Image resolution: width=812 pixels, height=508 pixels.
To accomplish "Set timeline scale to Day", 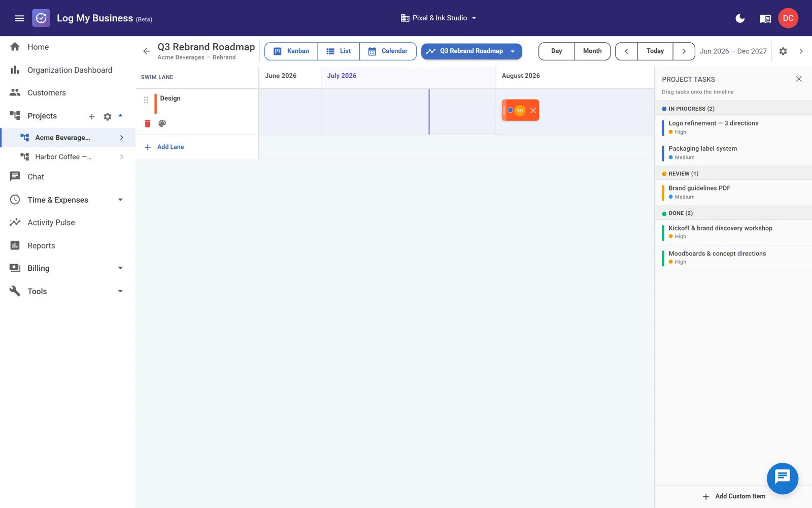I will pyautogui.click(x=557, y=51).
